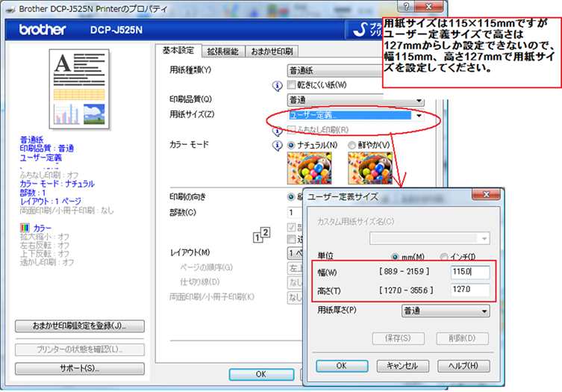Close the ユーザー定義サイズ dialog
This screenshot has width=562, height=392.
pyautogui.click(x=486, y=194)
